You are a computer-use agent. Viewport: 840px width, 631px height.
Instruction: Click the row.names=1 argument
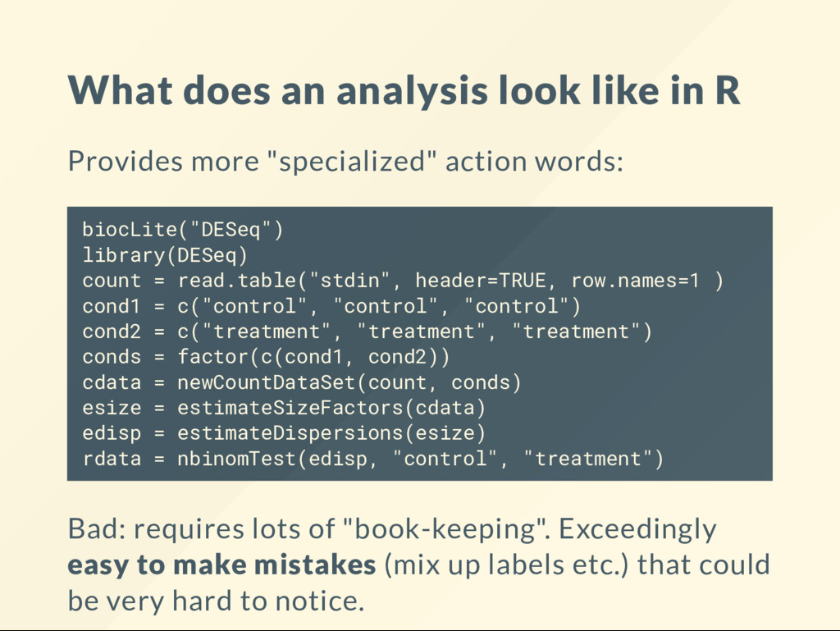click(x=636, y=280)
